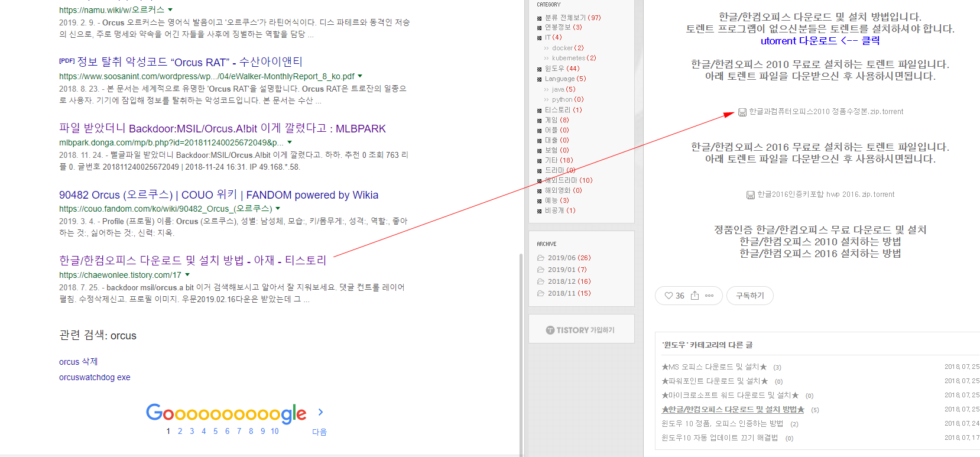The width and height of the screenshot is (980, 457).
Task: Click the Google pagination logo
Action: click(226, 413)
